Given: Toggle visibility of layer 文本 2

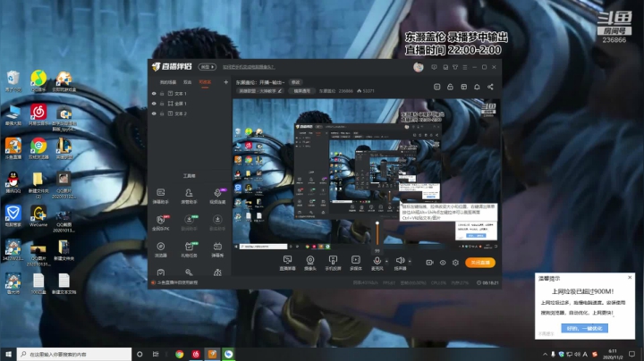Looking at the screenshot, I should (x=154, y=113).
